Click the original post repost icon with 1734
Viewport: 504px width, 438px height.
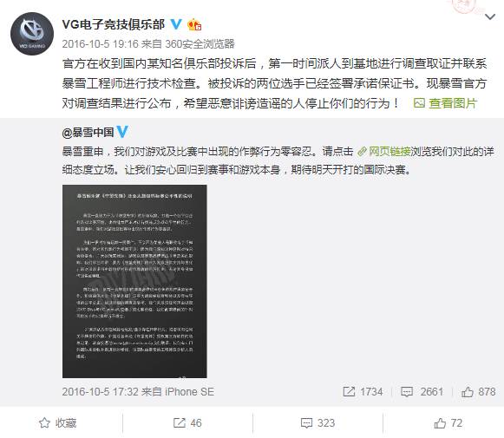363,392
